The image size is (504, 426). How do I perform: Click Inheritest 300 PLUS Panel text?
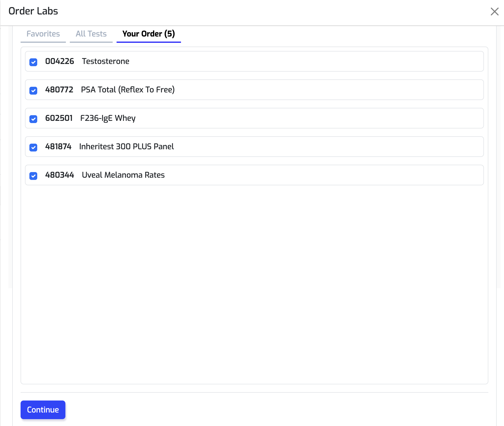126,147
